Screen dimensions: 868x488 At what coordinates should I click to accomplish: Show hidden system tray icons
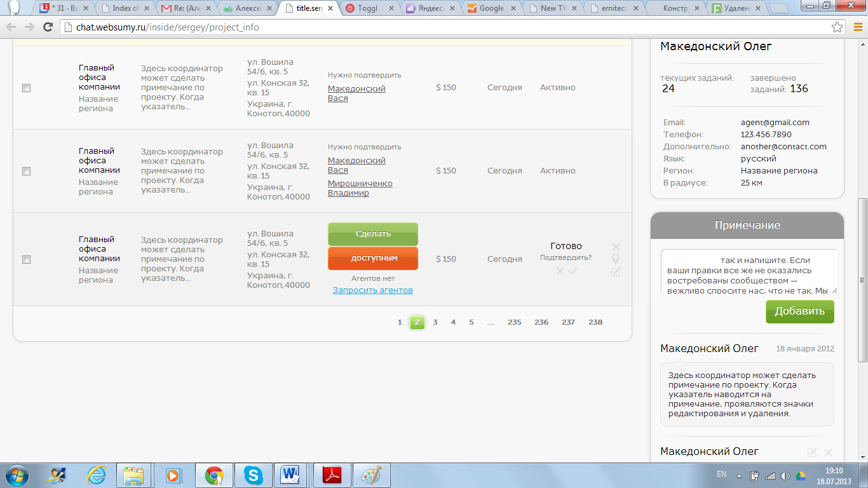click(x=738, y=475)
